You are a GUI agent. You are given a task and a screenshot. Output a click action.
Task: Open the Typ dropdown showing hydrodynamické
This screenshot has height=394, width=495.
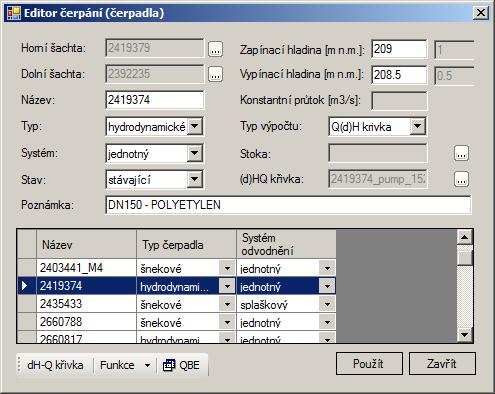(x=195, y=127)
